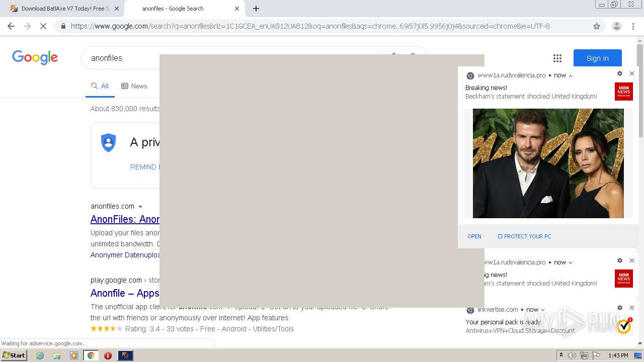Open the AnonFiles result title link
The width and height of the screenshot is (644, 362).
pyautogui.click(x=125, y=219)
